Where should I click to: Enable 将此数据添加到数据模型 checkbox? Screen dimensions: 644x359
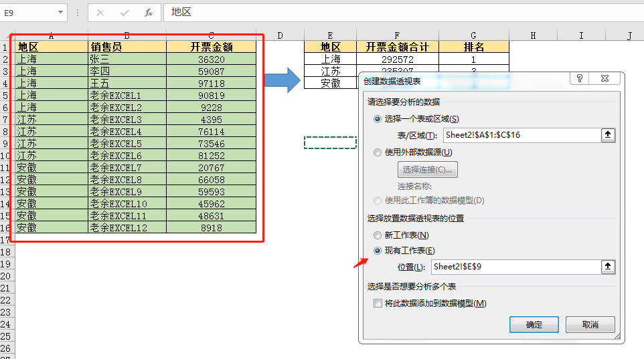[378, 304]
